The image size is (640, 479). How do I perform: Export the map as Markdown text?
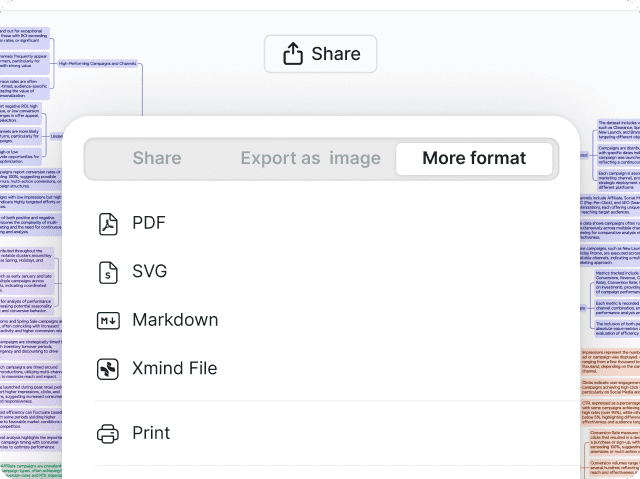point(175,320)
